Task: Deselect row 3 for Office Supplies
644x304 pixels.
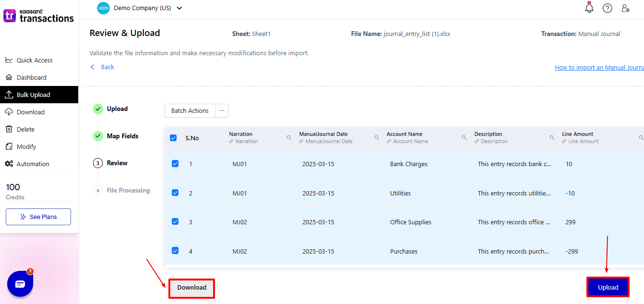Action: tap(175, 221)
